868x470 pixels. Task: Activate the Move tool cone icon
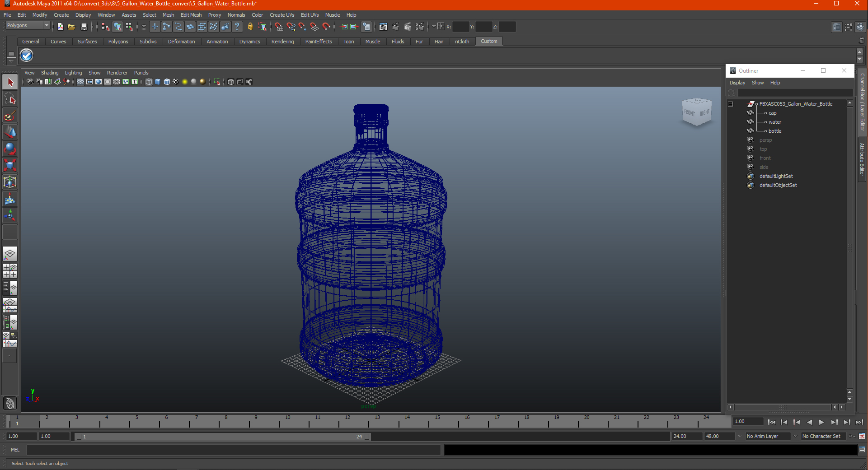coord(10,132)
